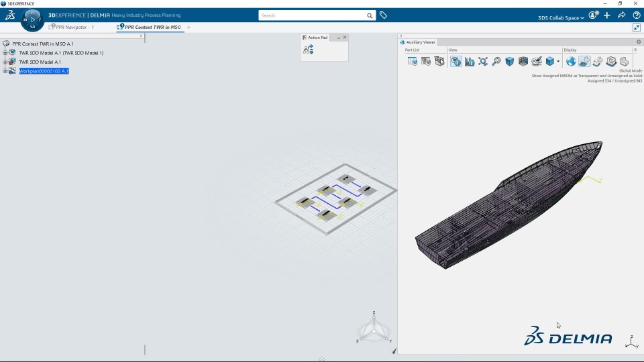The height and width of the screenshot is (362, 644).
Task: Click the workplan layout thumbnail in viewport
Action: pos(335,199)
